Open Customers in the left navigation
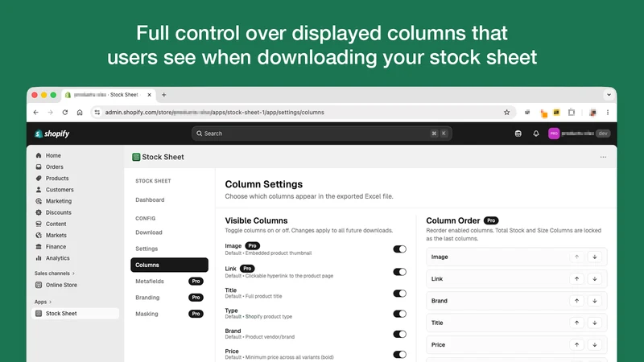This screenshot has height=362, width=644. (x=60, y=190)
